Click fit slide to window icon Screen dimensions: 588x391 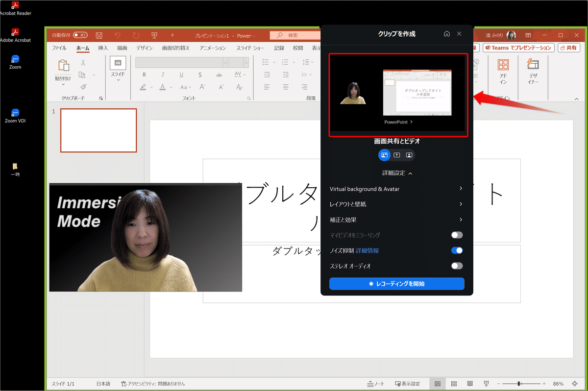(574, 384)
